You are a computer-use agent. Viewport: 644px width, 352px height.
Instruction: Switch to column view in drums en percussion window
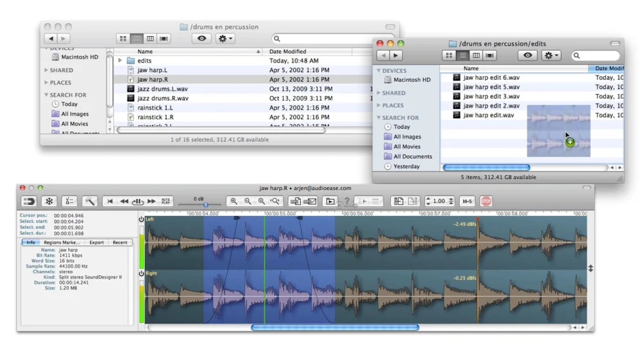coord(150,39)
